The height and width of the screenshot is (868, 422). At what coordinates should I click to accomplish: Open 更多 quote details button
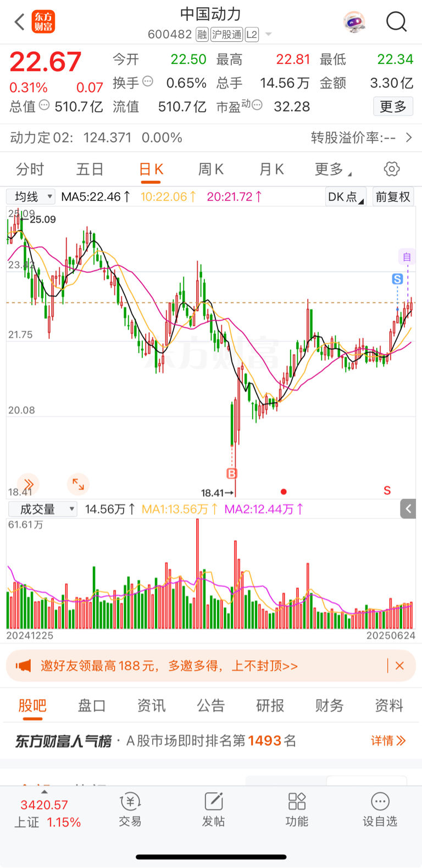393,106
